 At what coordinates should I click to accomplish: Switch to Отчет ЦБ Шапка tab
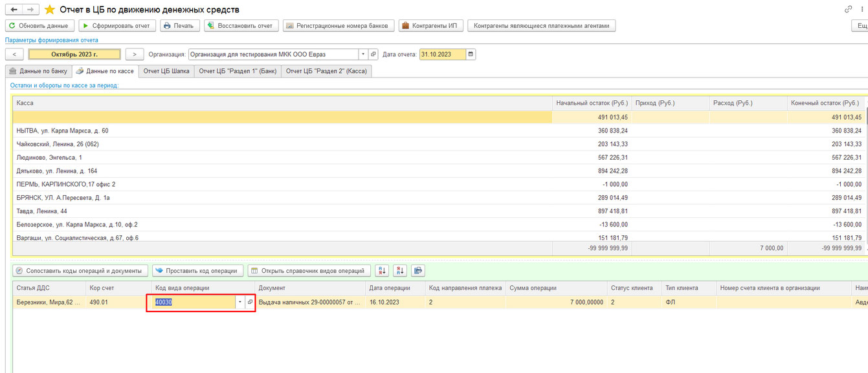(166, 71)
